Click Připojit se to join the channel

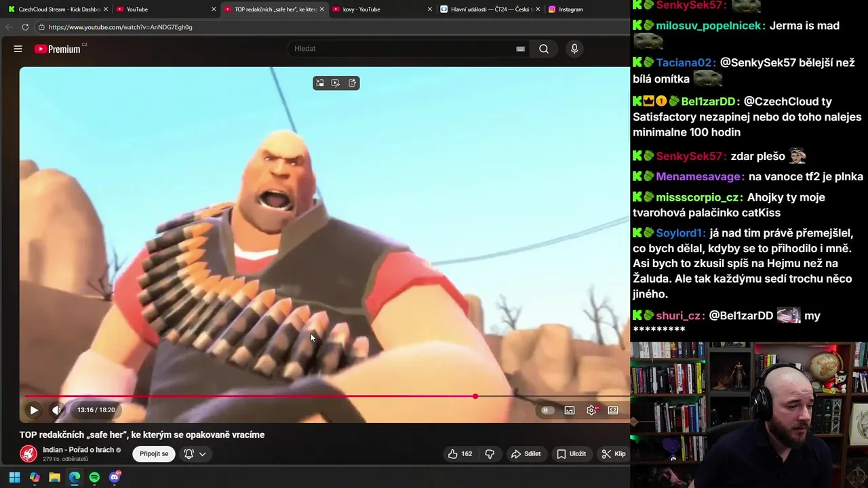tap(154, 454)
